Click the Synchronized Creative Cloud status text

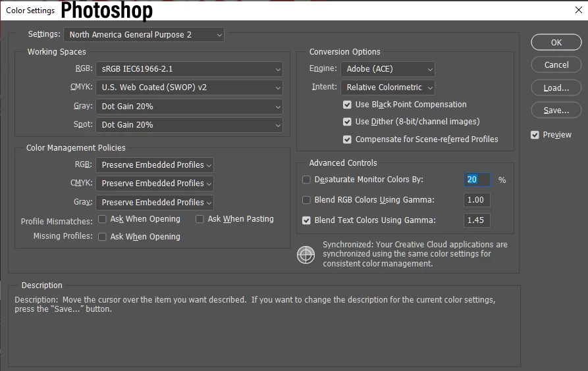point(415,254)
